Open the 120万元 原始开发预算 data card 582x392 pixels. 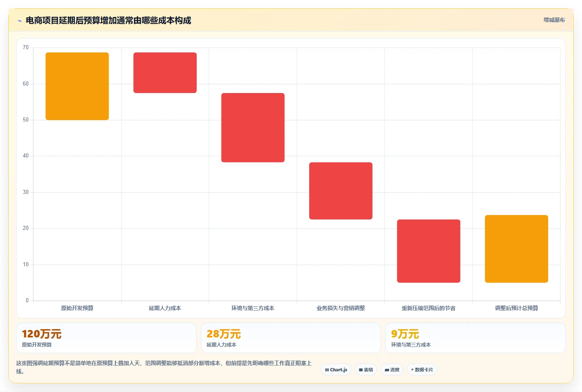tap(106, 338)
